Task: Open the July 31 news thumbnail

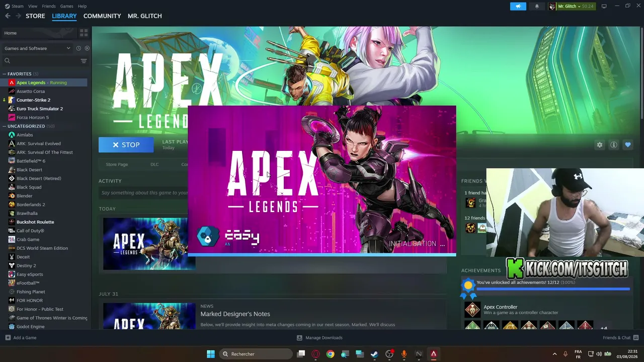Action: [149, 316]
